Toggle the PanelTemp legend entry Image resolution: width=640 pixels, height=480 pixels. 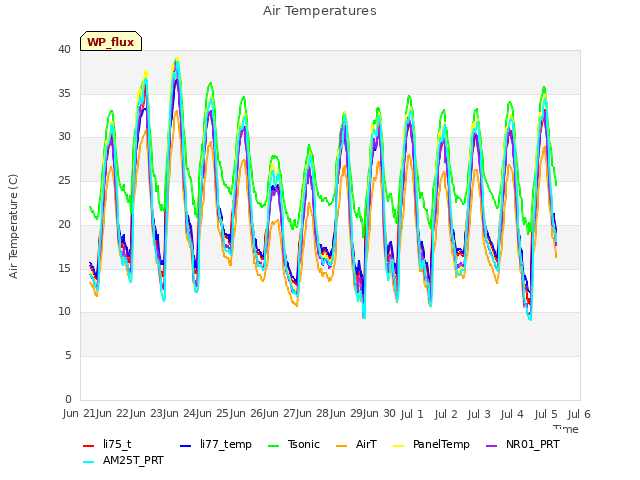click(431, 444)
